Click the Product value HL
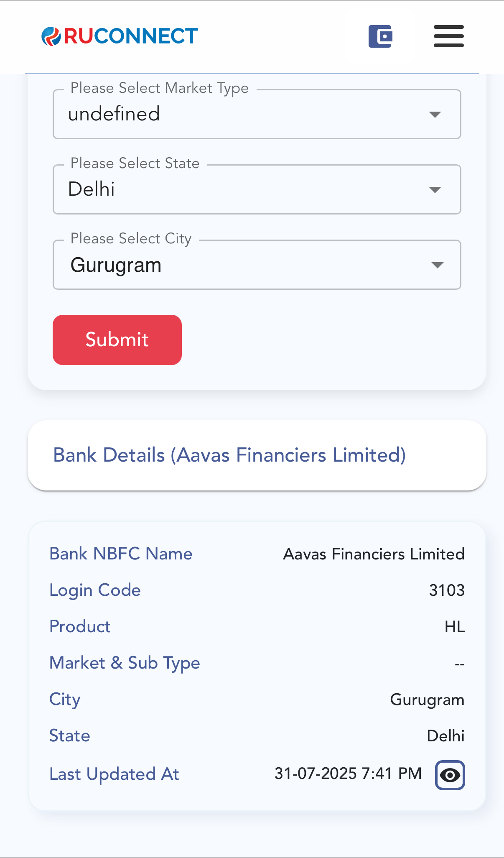The width and height of the screenshot is (504, 858). click(x=454, y=627)
